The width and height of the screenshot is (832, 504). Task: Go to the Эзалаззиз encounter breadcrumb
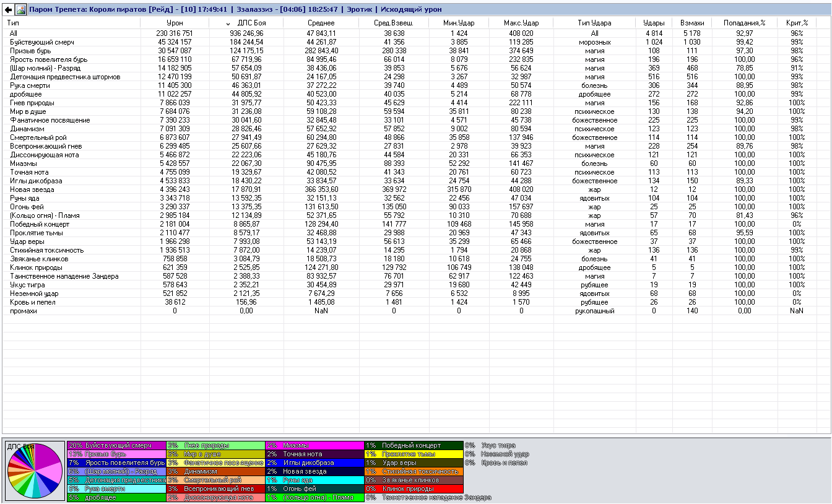pos(257,10)
